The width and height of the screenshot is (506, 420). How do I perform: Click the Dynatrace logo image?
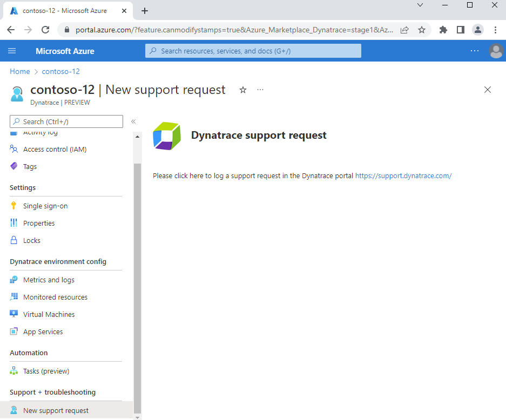(x=166, y=136)
